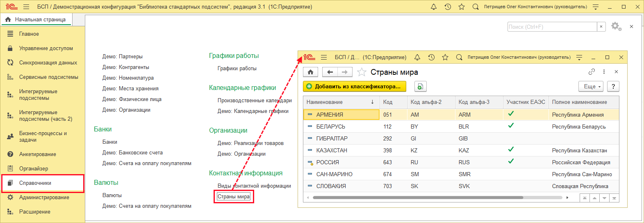Click the Поиск (Ctrl+F) search field
Viewport: 644px width, 223px height.
(552, 27)
